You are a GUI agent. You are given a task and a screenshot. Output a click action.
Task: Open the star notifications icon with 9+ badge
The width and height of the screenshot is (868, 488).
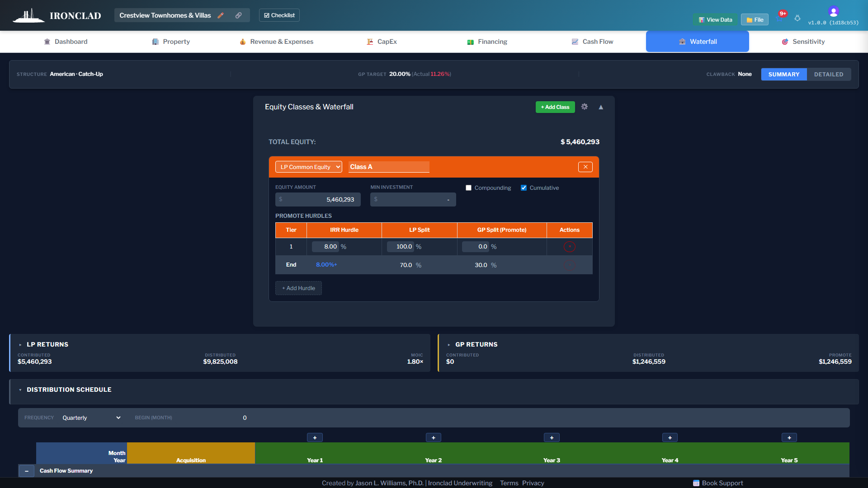(780, 18)
